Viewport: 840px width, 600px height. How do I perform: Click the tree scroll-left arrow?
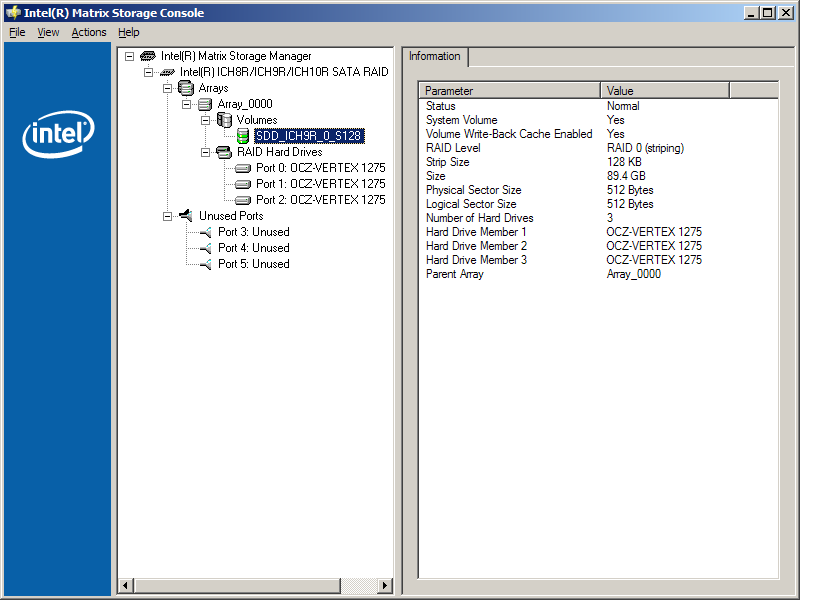coord(125,586)
